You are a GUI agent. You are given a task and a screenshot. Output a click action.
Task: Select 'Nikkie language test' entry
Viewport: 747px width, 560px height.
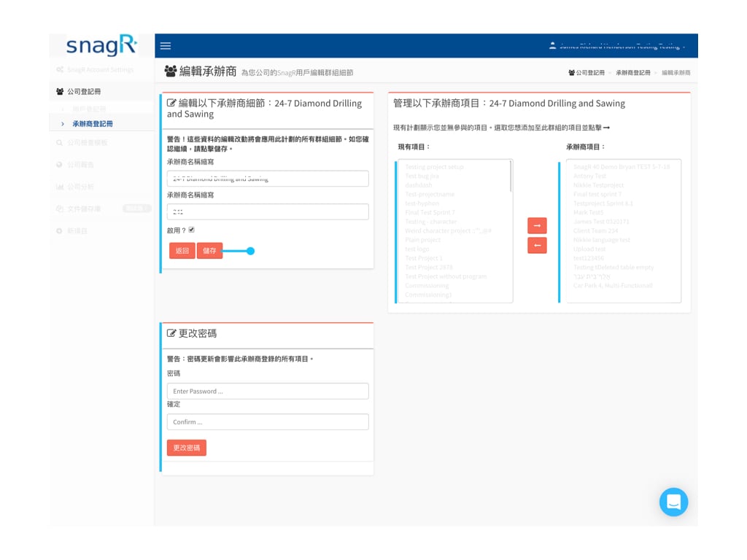[x=602, y=240]
